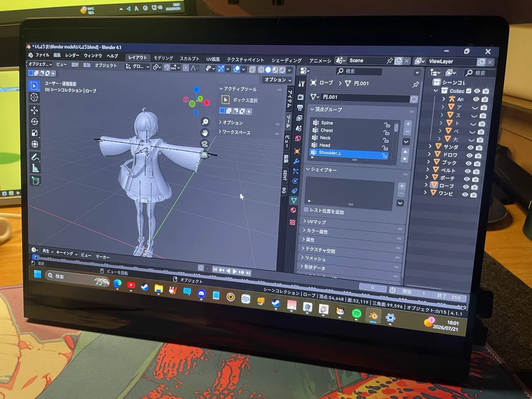Open the Object Constraints properties tab

(295, 191)
